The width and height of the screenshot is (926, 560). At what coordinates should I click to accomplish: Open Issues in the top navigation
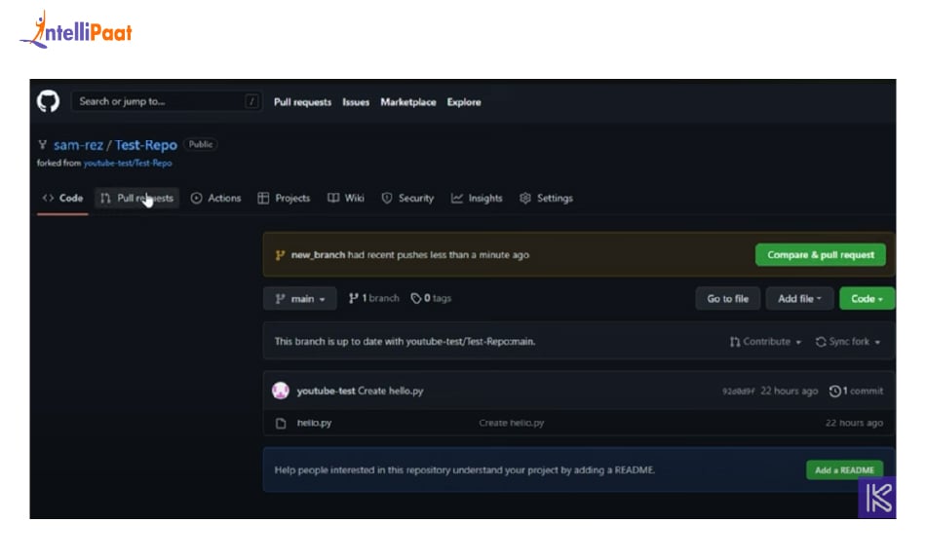click(x=356, y=102)
